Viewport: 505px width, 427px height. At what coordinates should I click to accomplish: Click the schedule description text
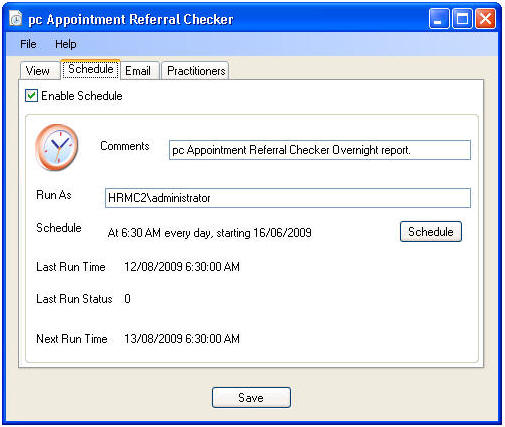[x=210, y=233]
